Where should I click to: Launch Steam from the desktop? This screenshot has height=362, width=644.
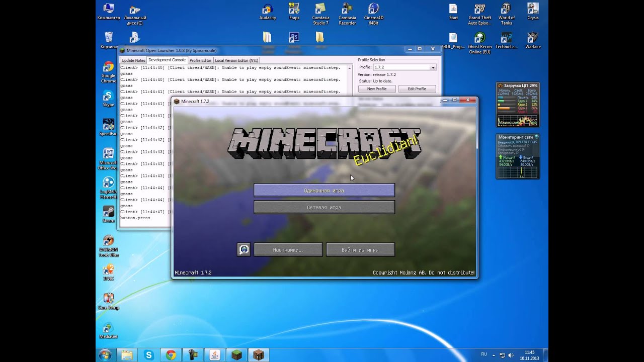coord(108,214)
